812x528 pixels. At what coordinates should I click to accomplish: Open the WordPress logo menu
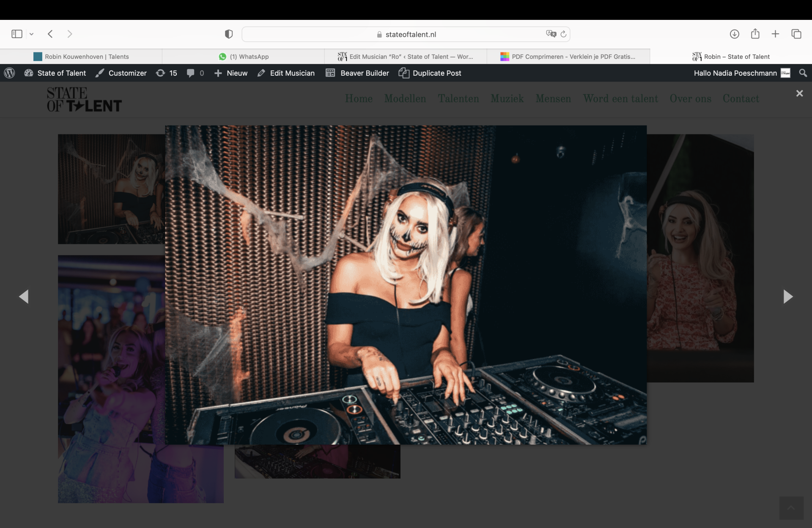(x=9, y=73)
